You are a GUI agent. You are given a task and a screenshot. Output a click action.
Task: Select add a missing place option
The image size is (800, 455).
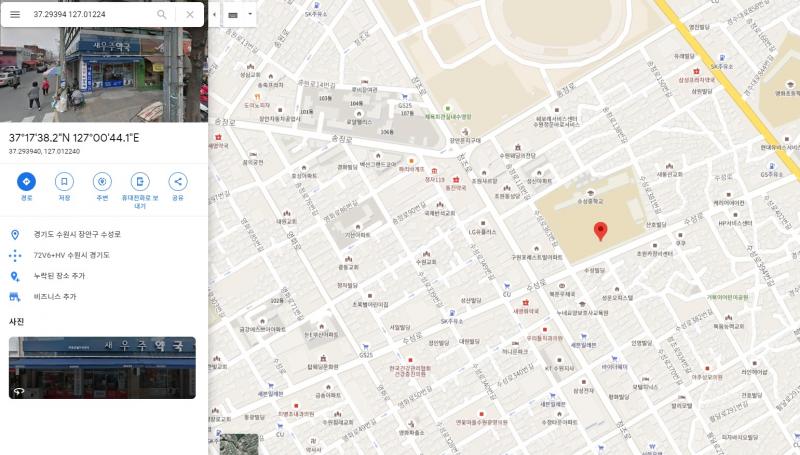[x=104, y=276]
